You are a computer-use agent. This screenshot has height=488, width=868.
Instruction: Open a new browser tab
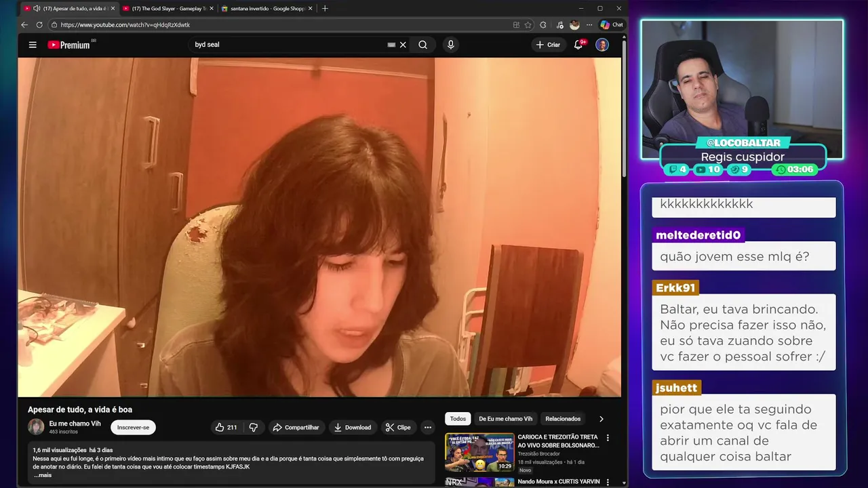(x=325, y=8)
